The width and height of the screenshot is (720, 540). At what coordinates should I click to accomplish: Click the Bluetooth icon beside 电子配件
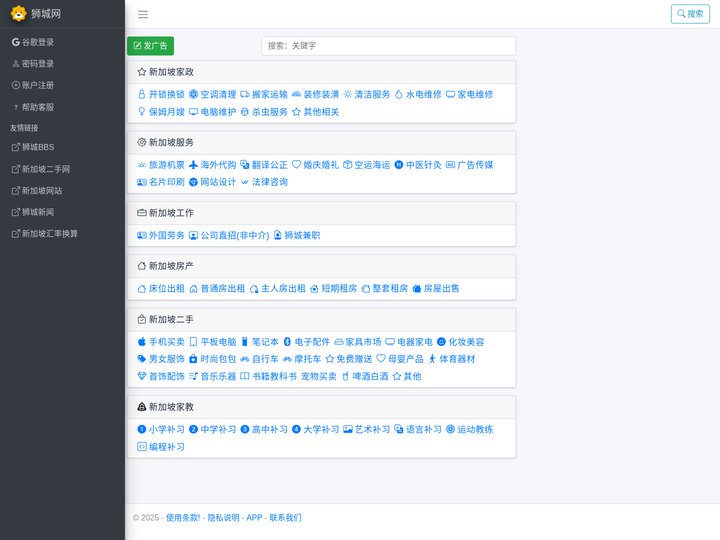287,342
